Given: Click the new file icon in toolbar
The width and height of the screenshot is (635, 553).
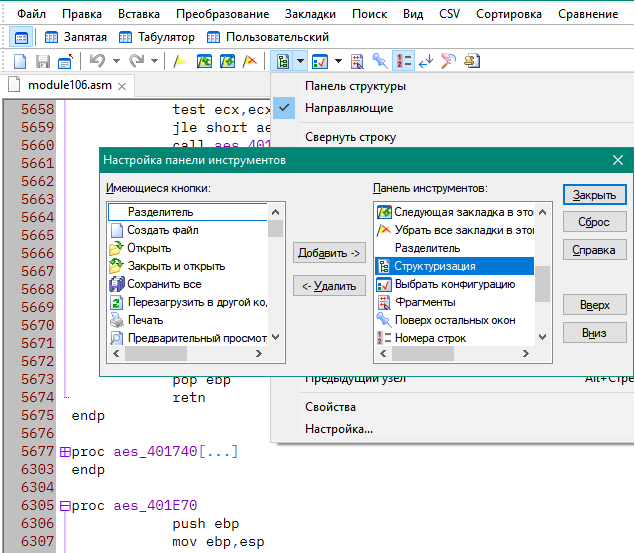Looking at the screenshot, I should point(20,61).
